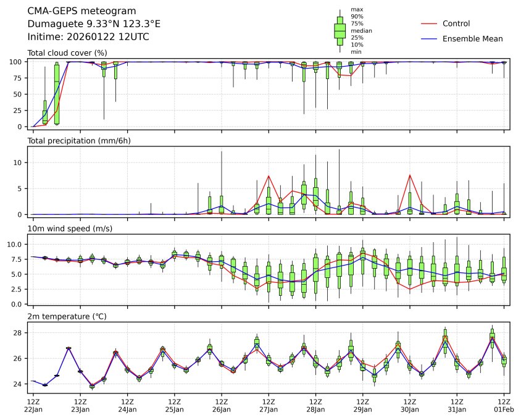Click the 28 tick on temperature axis
This screenshot has height=420, width=521.
coord(19,333)
